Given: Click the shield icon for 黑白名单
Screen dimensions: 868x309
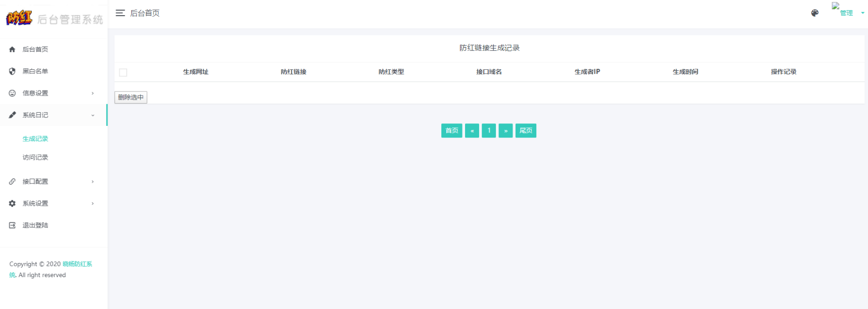Looking at the screenshot, I should (12, 71).
